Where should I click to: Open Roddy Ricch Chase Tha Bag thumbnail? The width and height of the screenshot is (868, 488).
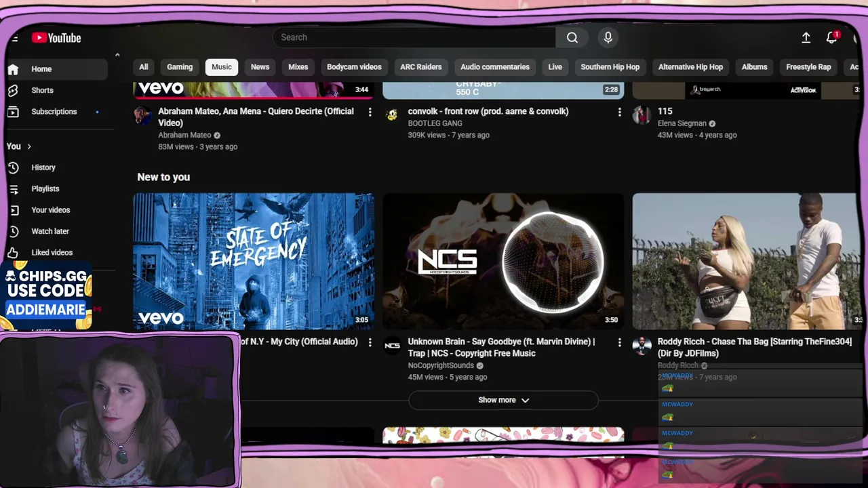coord(746,261)
